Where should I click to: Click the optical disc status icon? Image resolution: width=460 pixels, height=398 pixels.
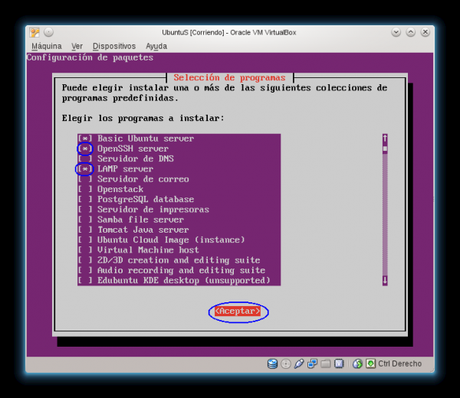point(286,364)
